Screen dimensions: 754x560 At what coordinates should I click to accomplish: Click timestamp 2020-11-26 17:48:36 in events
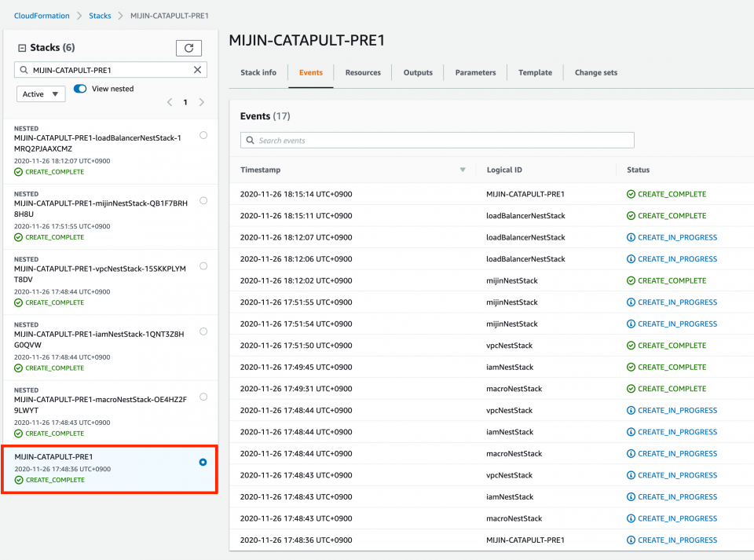296,540
